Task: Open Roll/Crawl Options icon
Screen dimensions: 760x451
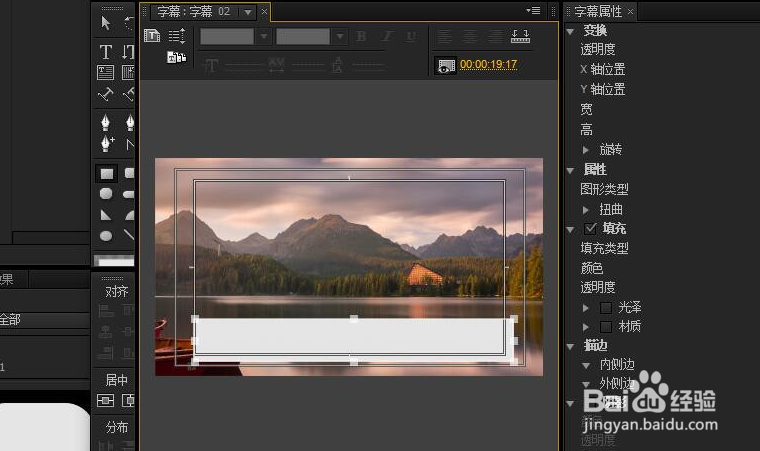Action: coord(176,36)
